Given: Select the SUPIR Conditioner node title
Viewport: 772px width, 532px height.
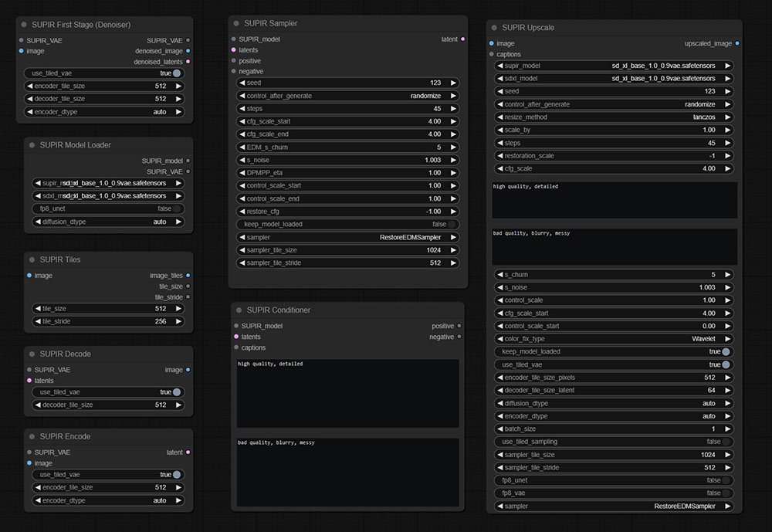Looking at the screenshot, I should (279, 310).
